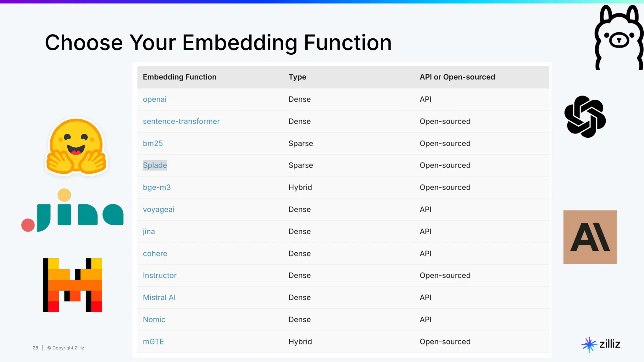Open the cohere link
The image size is (644, 362).
[x=155, y=254]
